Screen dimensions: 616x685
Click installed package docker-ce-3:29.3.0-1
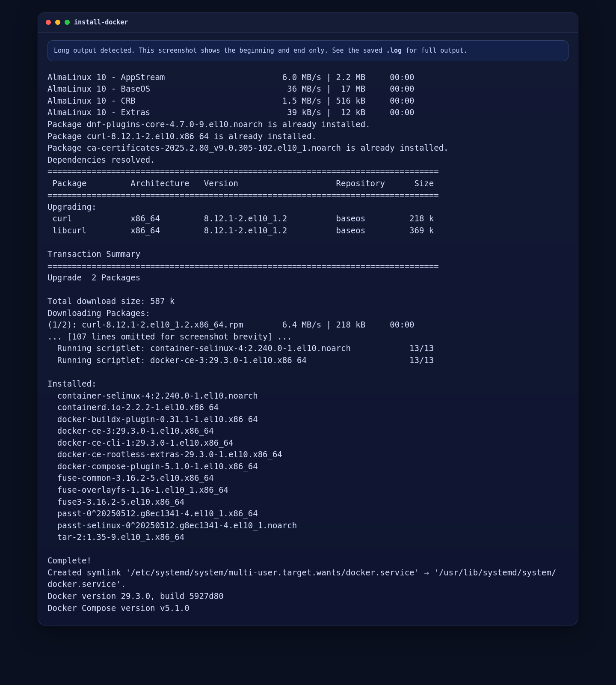coord(136,431)
